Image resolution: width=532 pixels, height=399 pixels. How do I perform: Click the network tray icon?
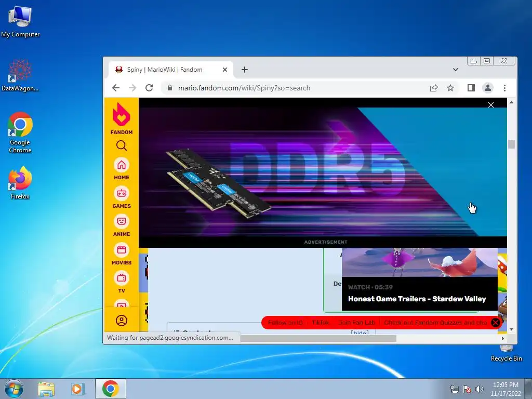pyautogui.click(x=454, y=389)
